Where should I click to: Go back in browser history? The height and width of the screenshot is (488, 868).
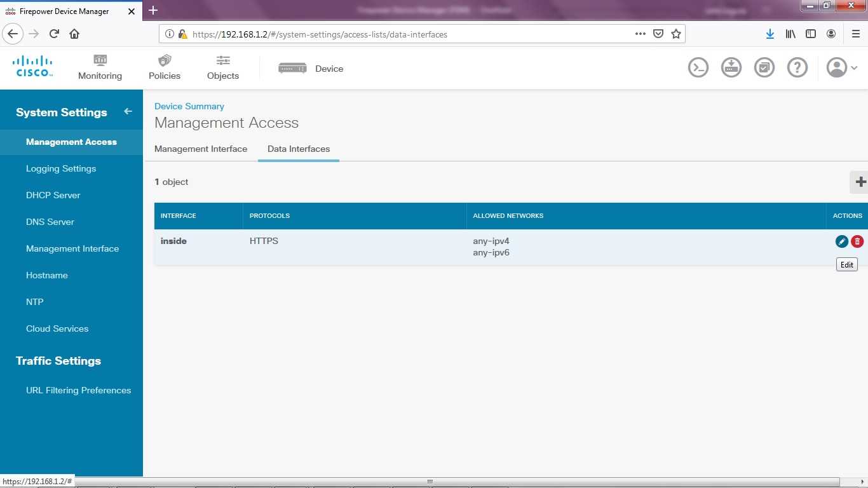tap(13, 34)
